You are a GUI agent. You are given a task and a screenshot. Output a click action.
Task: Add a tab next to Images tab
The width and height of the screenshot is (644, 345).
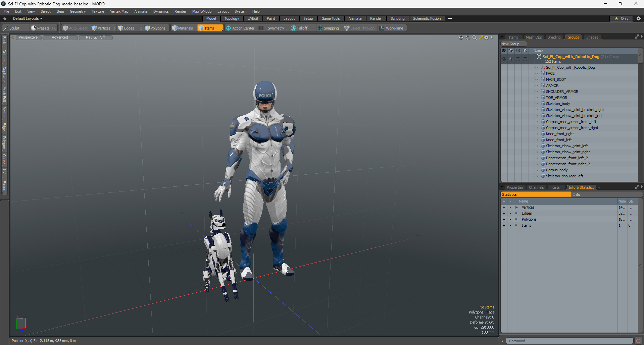(604, 37)
